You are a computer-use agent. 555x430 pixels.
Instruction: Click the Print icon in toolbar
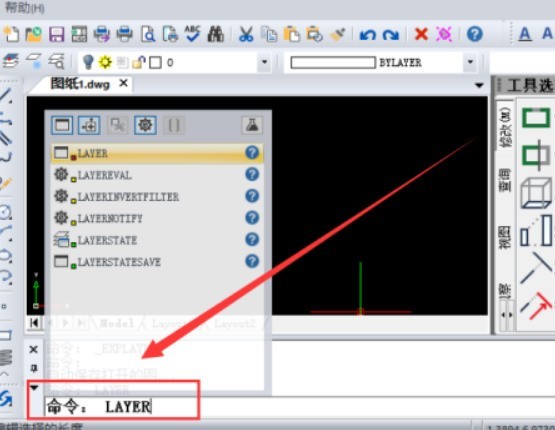[124, 34]
